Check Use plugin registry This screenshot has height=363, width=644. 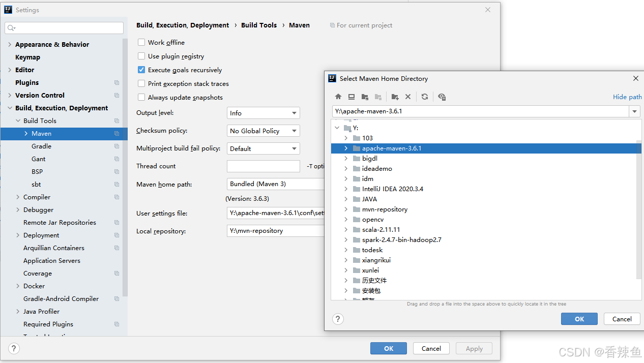coord(141,56)
